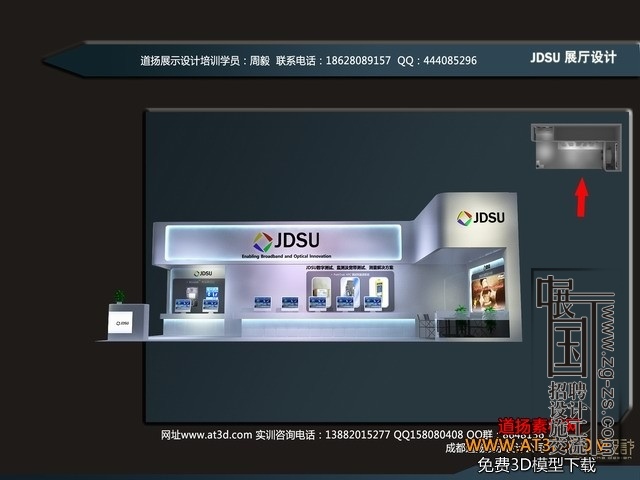Click the small JDSU logo on reception desk
Image resolution: width=640 pixels, height=480 pixels.
pos(122,323)
